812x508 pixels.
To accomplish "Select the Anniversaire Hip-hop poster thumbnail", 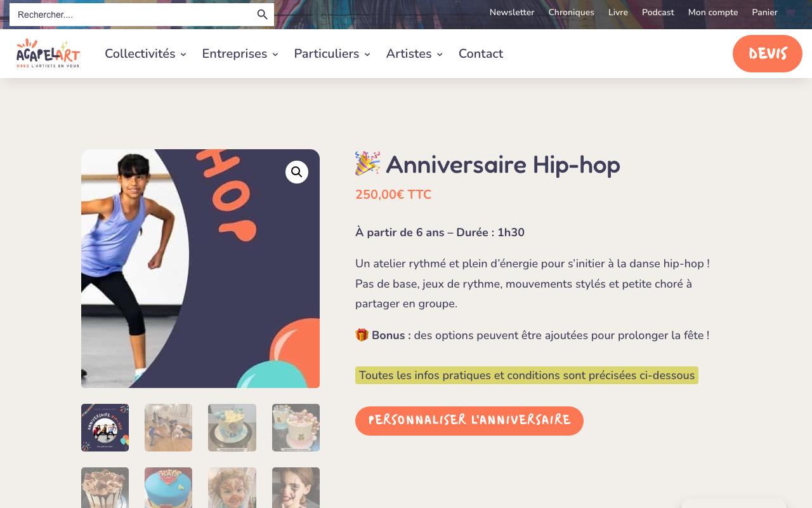I will 105,427.
